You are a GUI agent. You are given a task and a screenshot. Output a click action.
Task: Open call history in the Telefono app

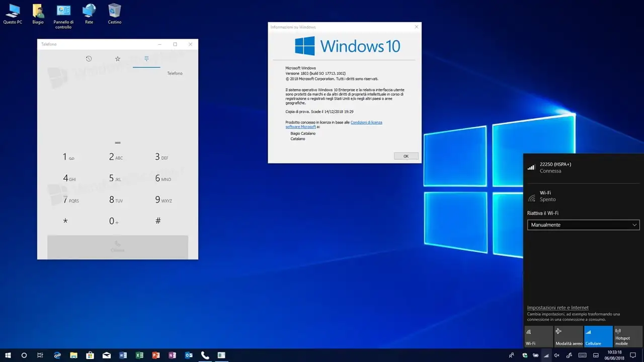pyautogui.click(x=89, y=59)
